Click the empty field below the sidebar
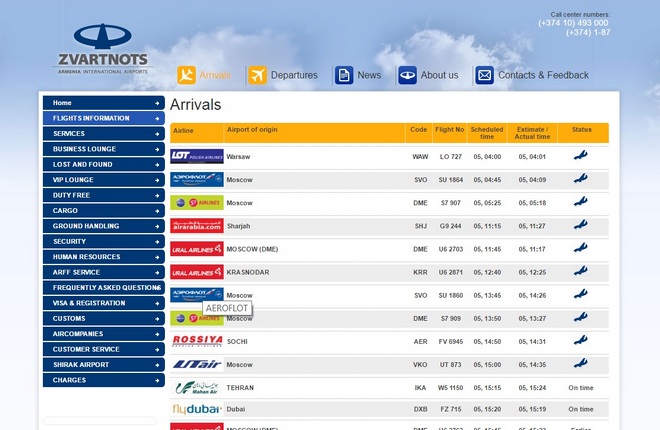The image size is (660, 430). 100,421
